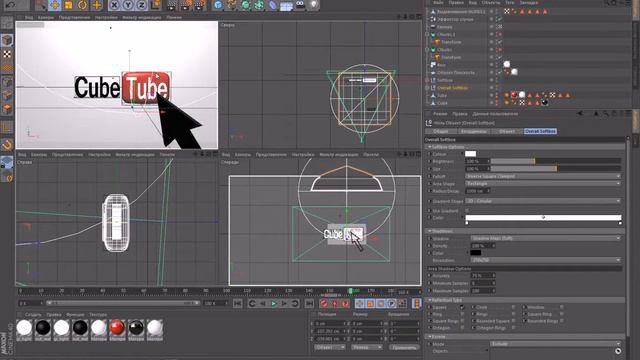Open the deformer objects icon
Screen dimensions: 640x360
pyautogui.click(x=272, y=5)
